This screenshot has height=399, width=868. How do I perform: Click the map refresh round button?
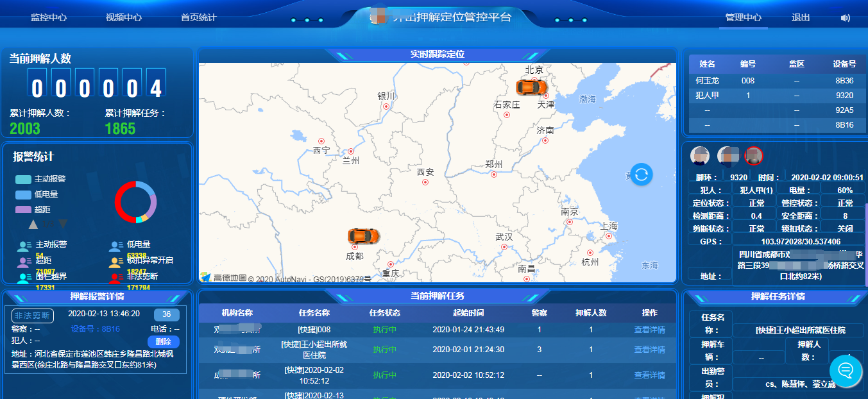point(642,174)
